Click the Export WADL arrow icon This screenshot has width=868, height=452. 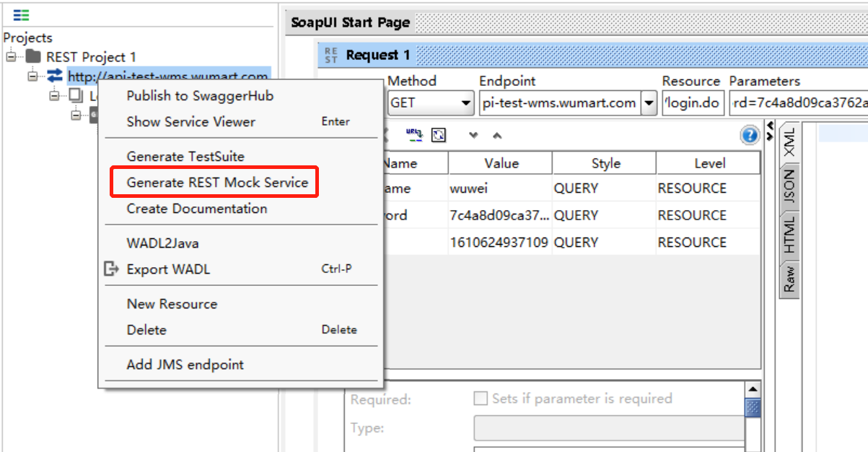coord(111,269)
